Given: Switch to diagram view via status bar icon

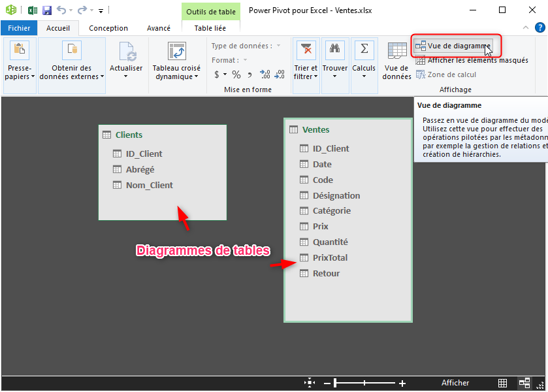Looking at the screenshot, I should (x=524, y=384).
